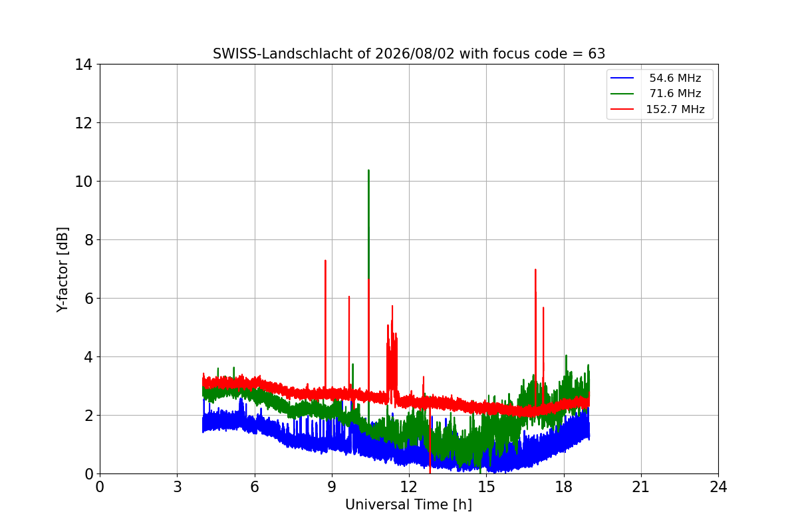Image resolution: width=798 pixels, height=532 pixels.
Task: Click the tallest green spike peak near 10 dB
Action: 368,170
